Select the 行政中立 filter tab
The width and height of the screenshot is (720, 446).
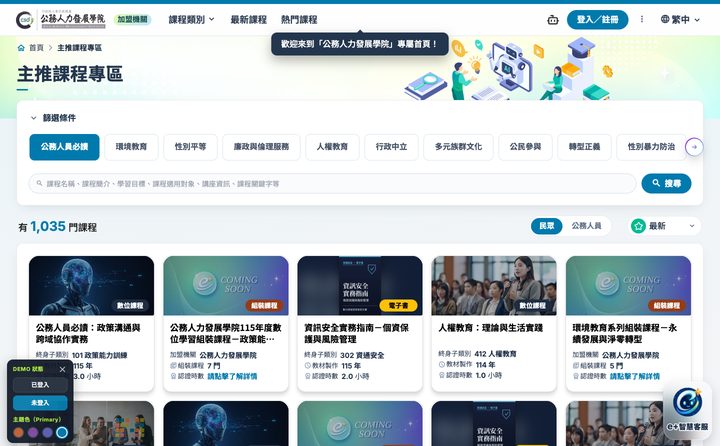pos(391,147)
